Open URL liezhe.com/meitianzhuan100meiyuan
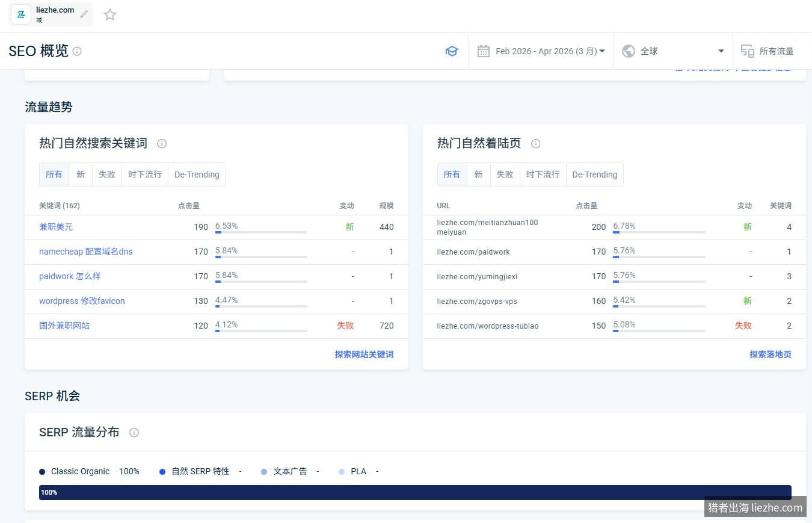 point(487,227)
